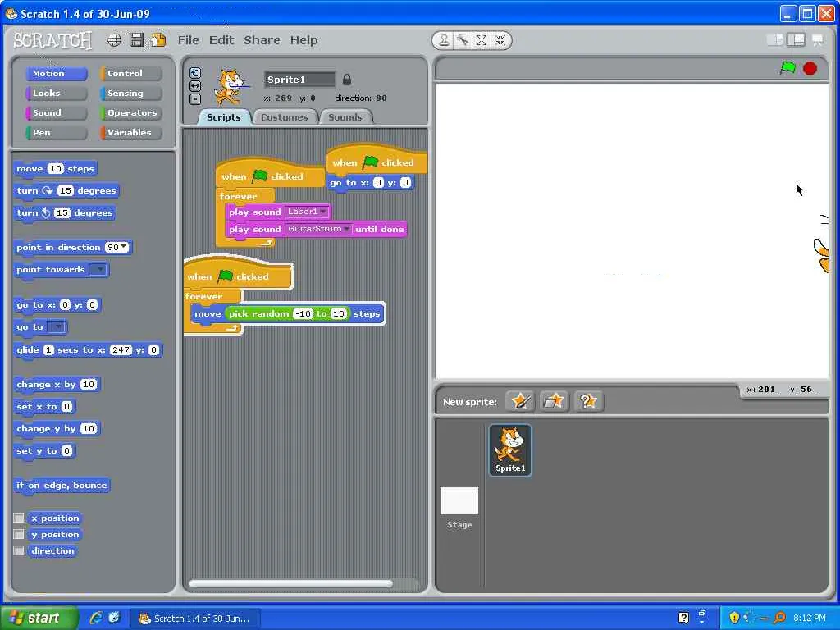
Task: Select the Grow sprite tool
Action: (x=482, y=40)
